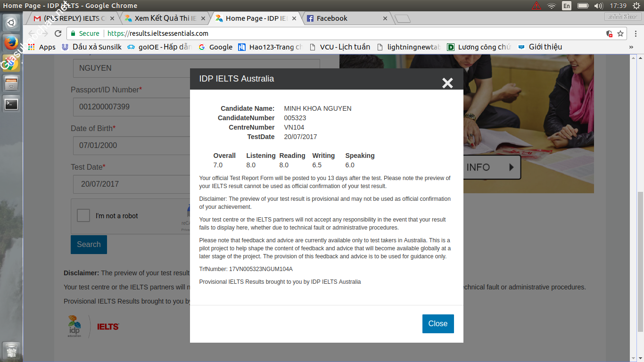Tick the I'm not a robot checkbox

pos(83,216)
